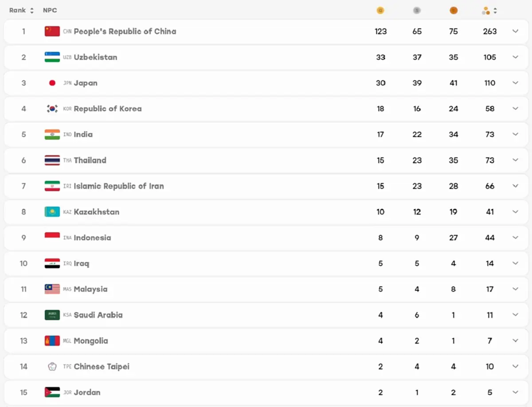Click the Malaysia flag icon
Screen dimensions: 532x407
click(52, 289)
